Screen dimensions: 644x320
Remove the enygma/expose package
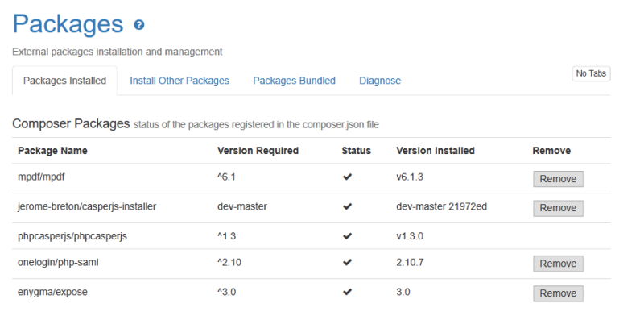[558, 293]
